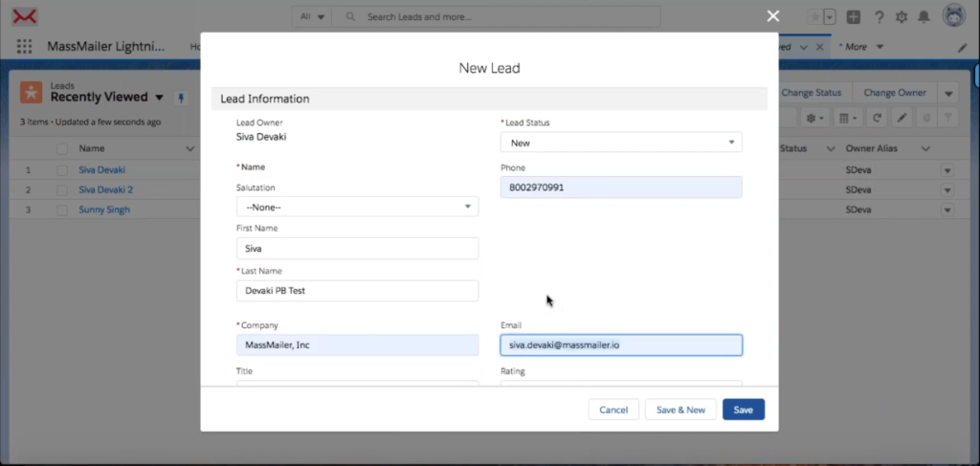Select the checkbox for Sunny Singh row
Image resolution: width=980 pixels, height=466 pixels.
(62, 210)
